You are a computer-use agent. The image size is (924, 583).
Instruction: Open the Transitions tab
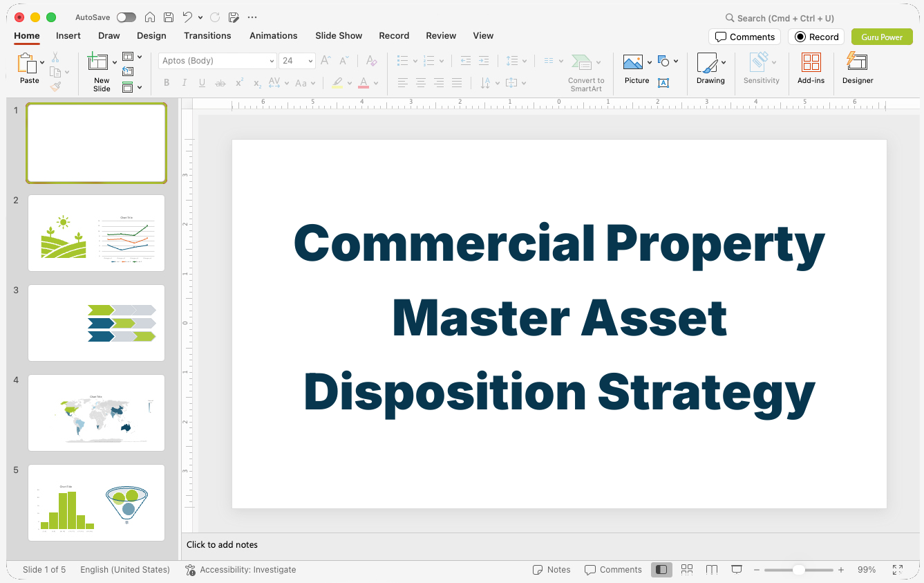point(207,35)
